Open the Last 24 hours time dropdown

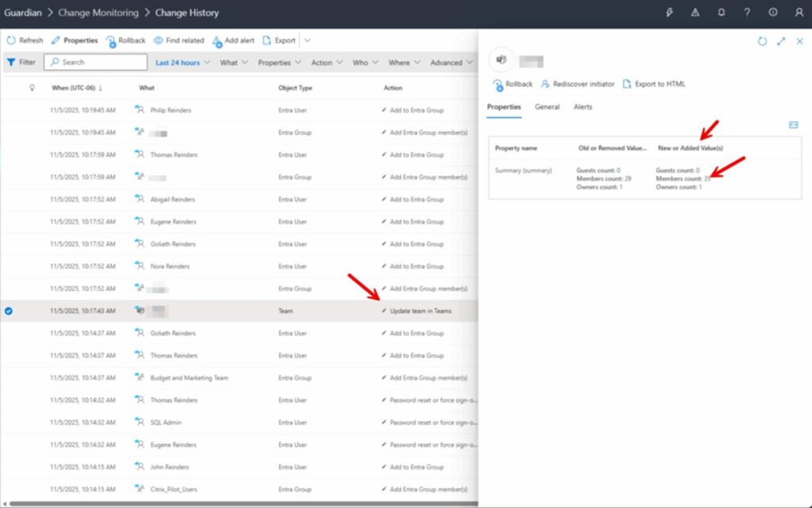[182, 63]
